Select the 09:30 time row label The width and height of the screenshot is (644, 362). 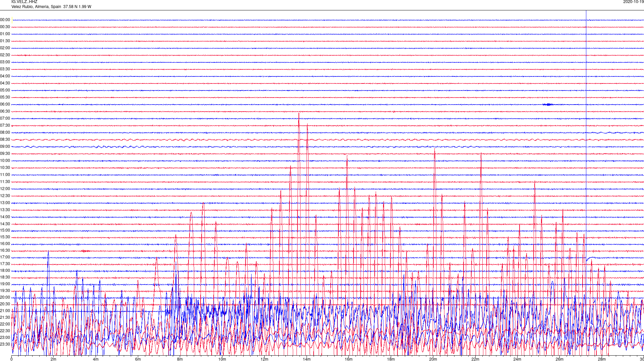(5, 154)
